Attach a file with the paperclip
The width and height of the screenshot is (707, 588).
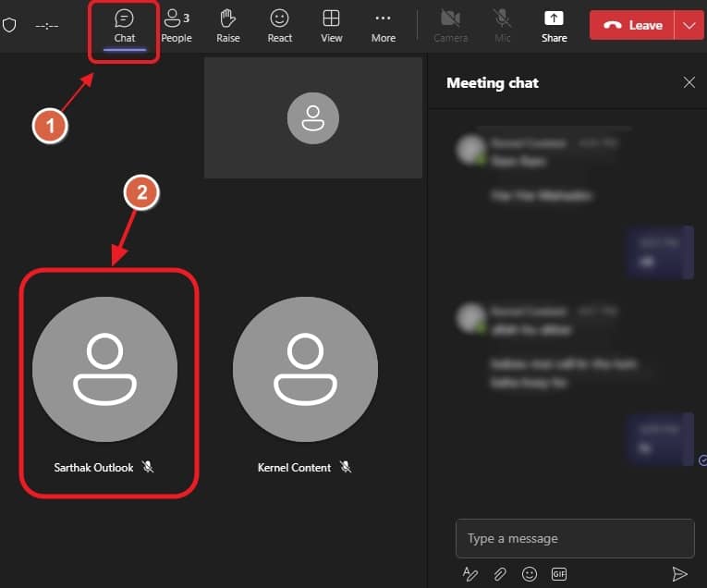(500, 574)
